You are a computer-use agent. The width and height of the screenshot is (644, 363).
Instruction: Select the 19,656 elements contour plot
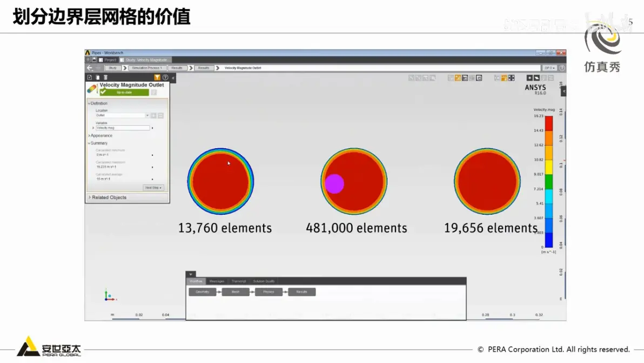487,181
